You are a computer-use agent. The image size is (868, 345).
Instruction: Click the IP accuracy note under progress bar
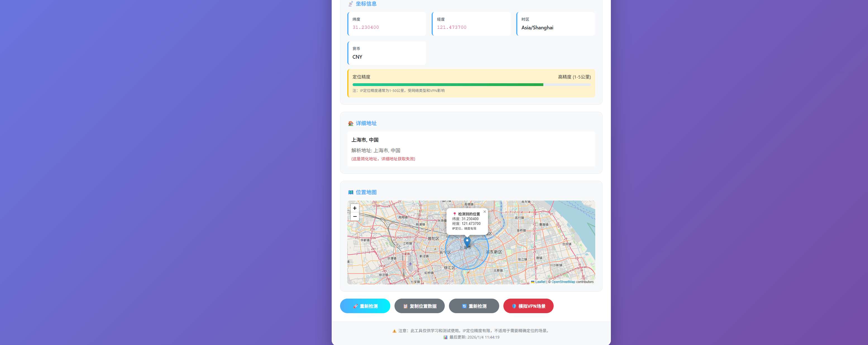tap(399, 91)
